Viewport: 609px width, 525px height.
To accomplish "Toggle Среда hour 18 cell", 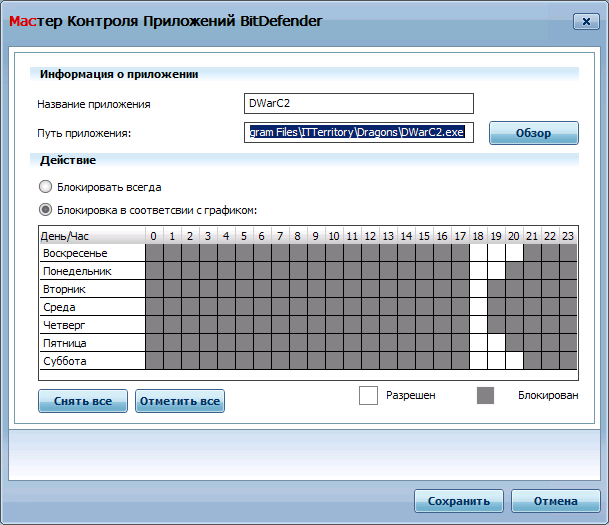I will tap(478, 307).
